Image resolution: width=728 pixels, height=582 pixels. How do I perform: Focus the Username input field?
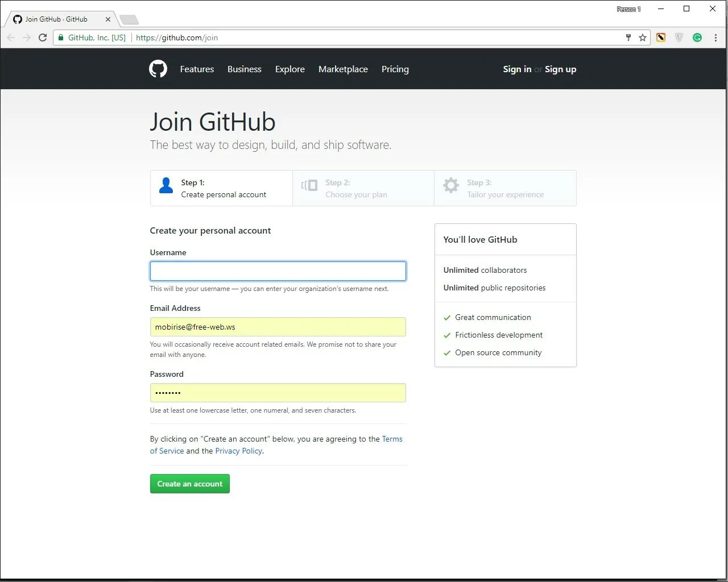[278, 271]
